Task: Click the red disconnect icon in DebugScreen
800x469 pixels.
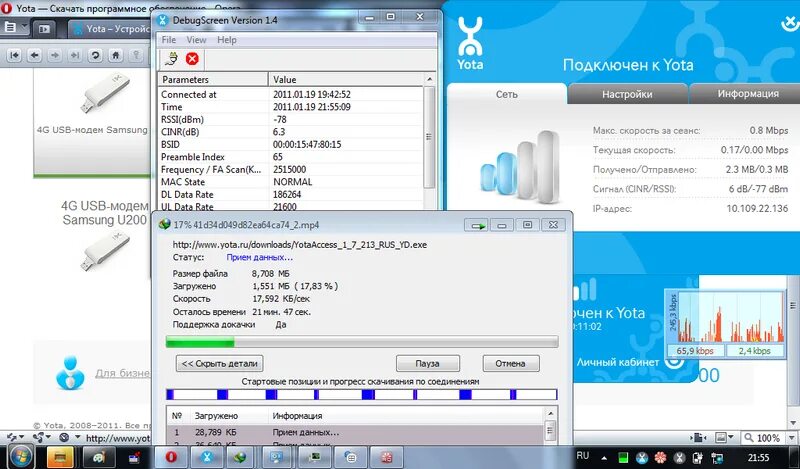Action: tap(192, 59)
